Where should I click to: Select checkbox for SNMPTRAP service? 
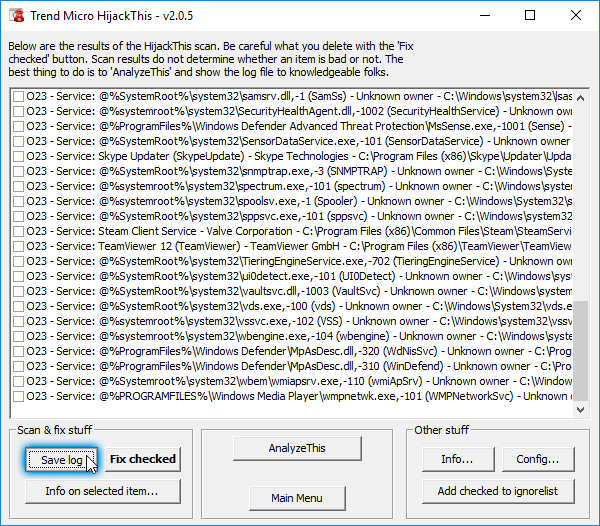click(x=18, y=171)
